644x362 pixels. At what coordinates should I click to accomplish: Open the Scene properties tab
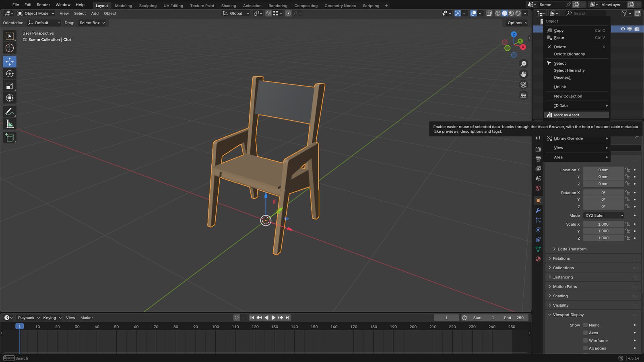538,178
